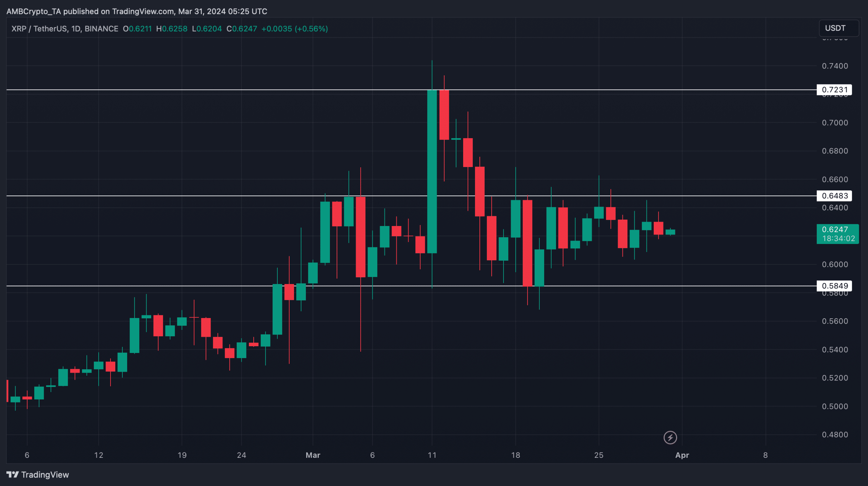Click the change value +0.0035 (+0.56%)
868x486 pixels.
click(295, 29)
